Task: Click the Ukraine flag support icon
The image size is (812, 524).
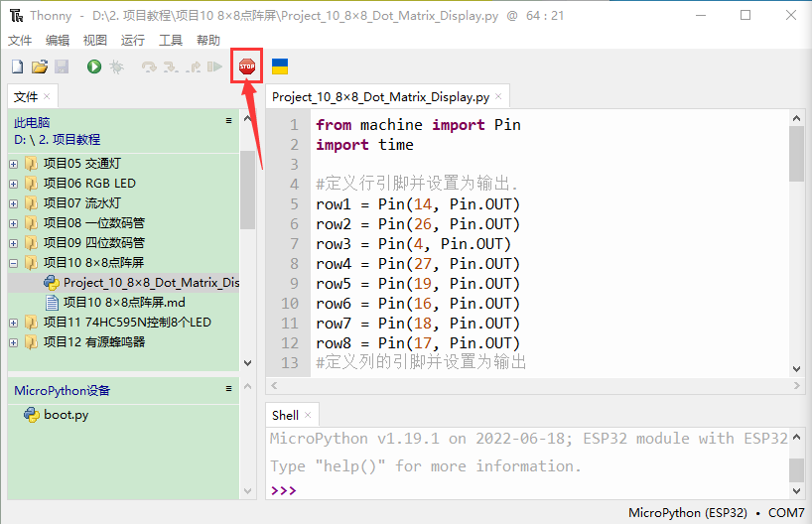Action: (280, 66)
